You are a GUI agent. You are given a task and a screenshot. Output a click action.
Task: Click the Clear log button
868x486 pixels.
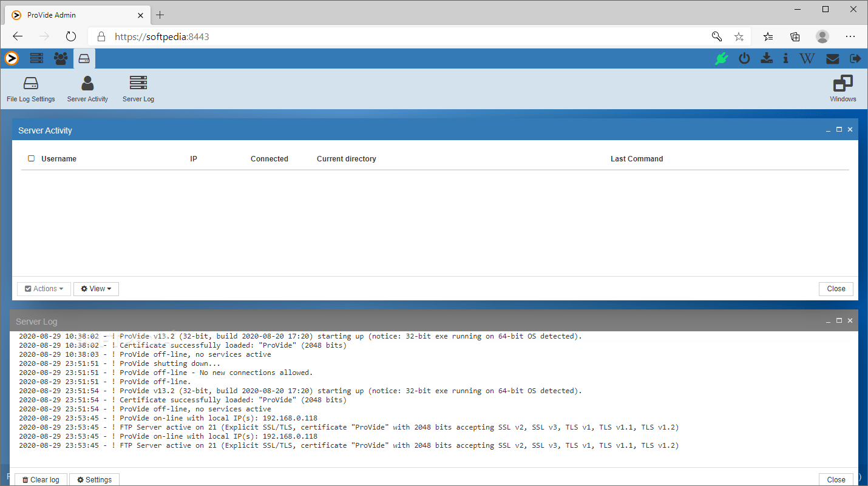41,479
